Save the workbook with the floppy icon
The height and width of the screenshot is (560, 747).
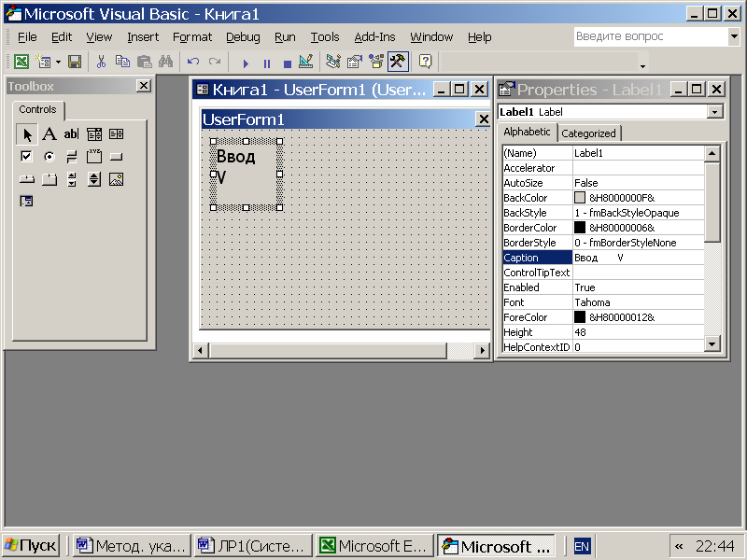click(x=75, y=62)
